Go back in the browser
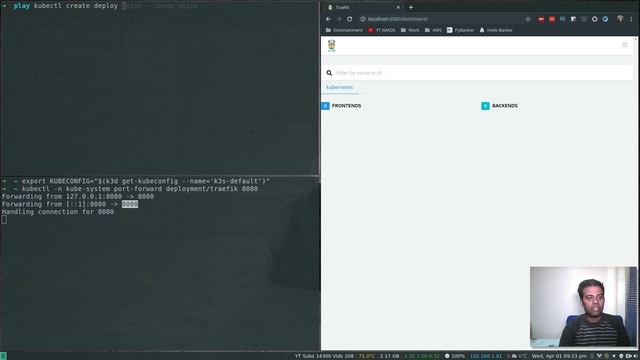Viewport: 640px width, 360px height. (328, 19)
